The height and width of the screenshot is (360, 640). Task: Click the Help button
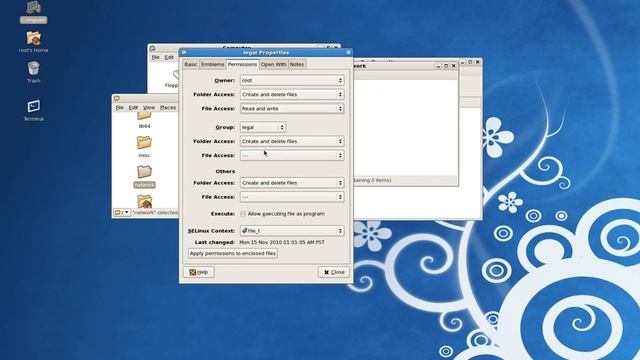pos(199,272)
